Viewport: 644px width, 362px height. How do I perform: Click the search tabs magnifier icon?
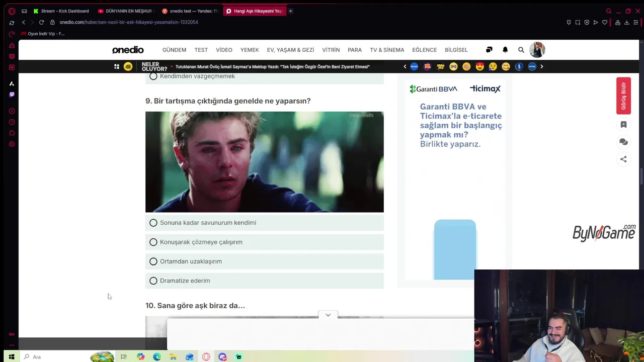click(x=609, y=11)
